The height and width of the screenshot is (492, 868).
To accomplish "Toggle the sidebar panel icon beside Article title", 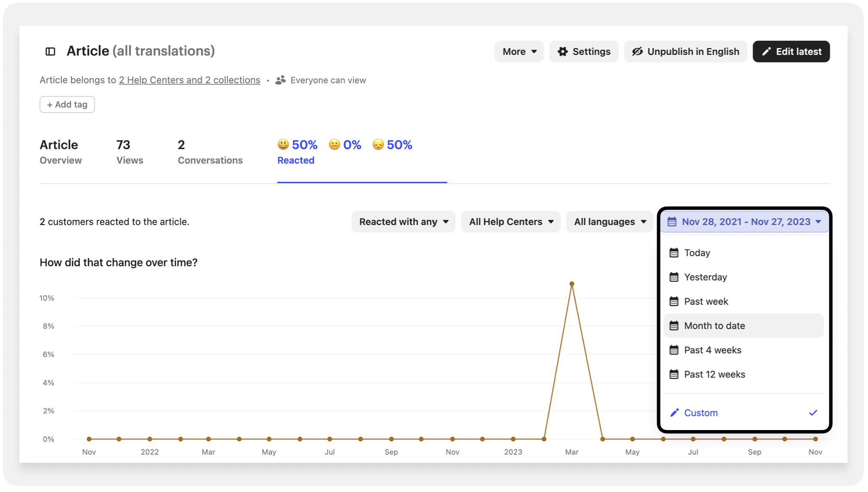I will 50,52.
